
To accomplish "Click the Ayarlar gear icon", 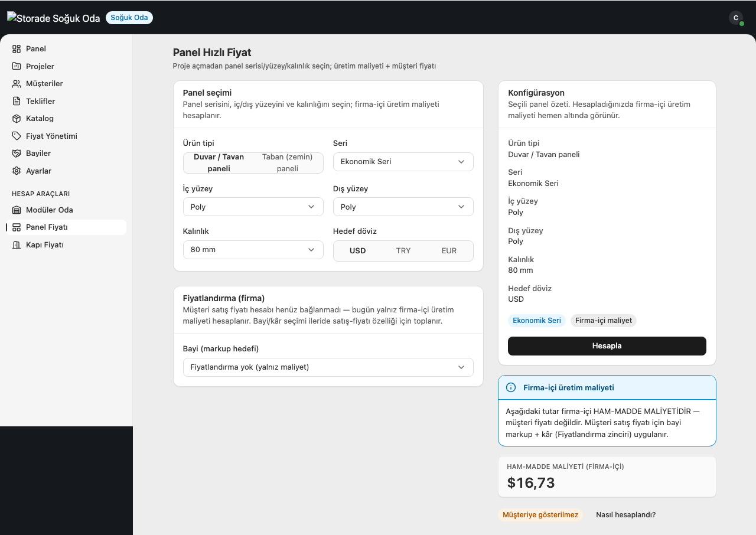I will click(x=17, y=171).
